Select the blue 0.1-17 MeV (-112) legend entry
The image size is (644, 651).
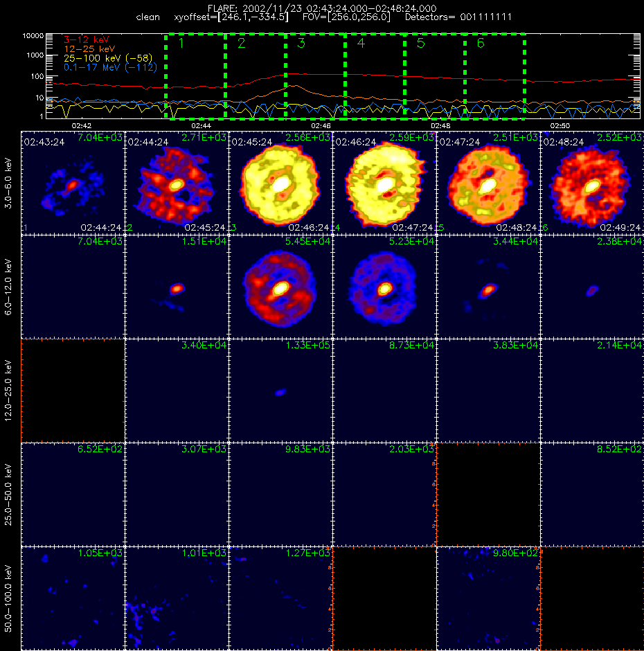pyautogui.click(x=110, y=67)
